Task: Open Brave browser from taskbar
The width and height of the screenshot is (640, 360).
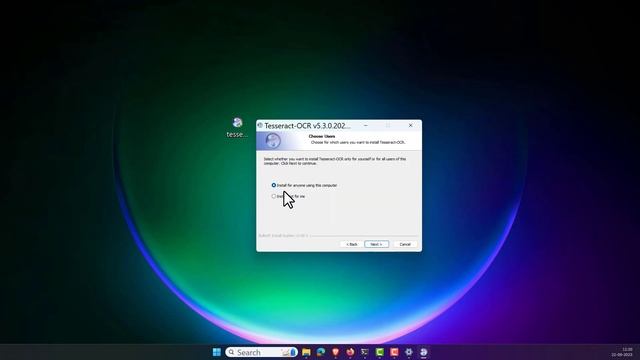Action: click(x=336, y=352)
